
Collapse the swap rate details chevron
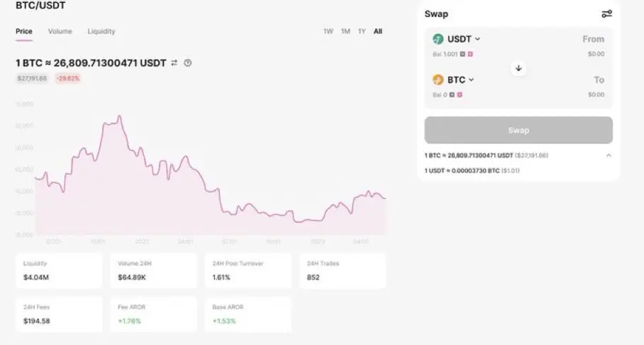(x=609, y=155)
